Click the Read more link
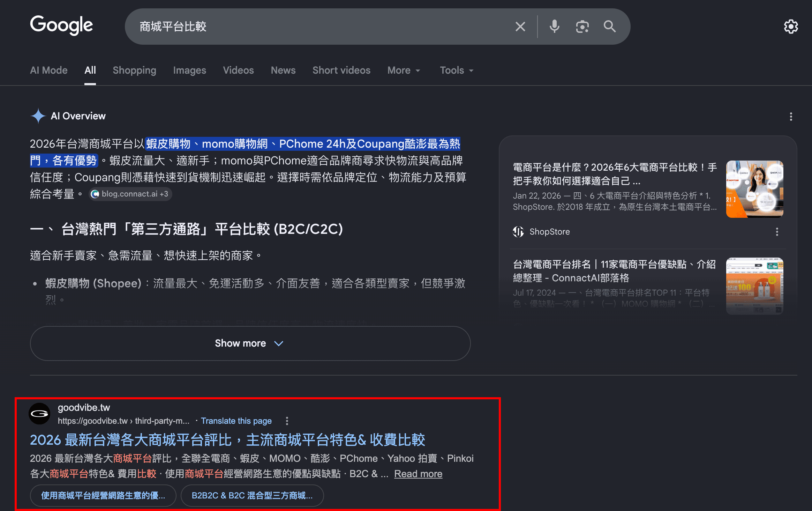 (x=418, y=474)
